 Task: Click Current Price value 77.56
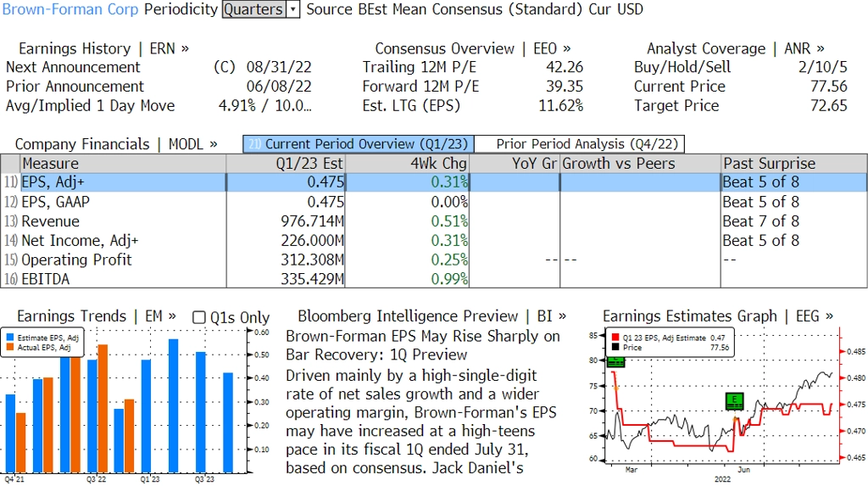pyautogui.click(x=829, y=87)
